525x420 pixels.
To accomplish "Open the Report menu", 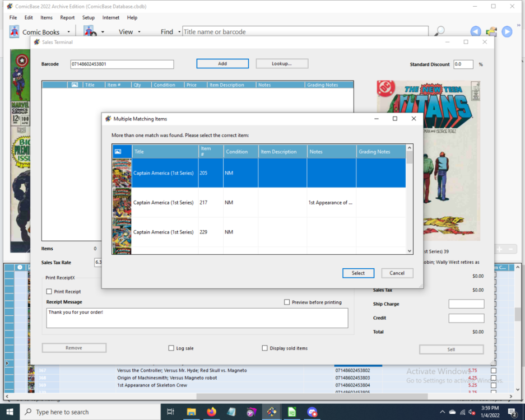I will 67,17.
